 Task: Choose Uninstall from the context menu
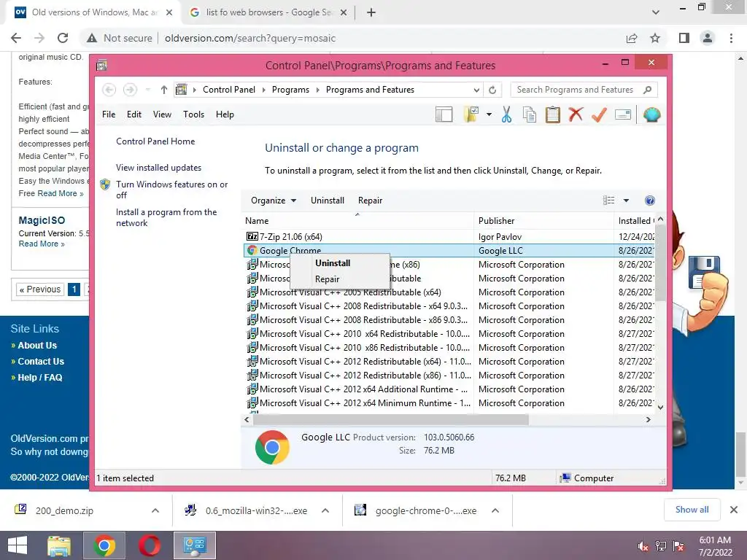click(x=333, y=262)
